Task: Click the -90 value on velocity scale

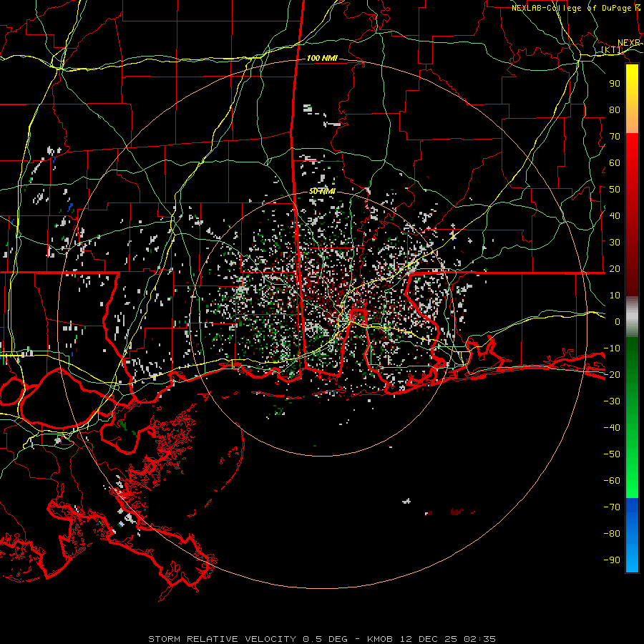Action: (x=612, y=560)
